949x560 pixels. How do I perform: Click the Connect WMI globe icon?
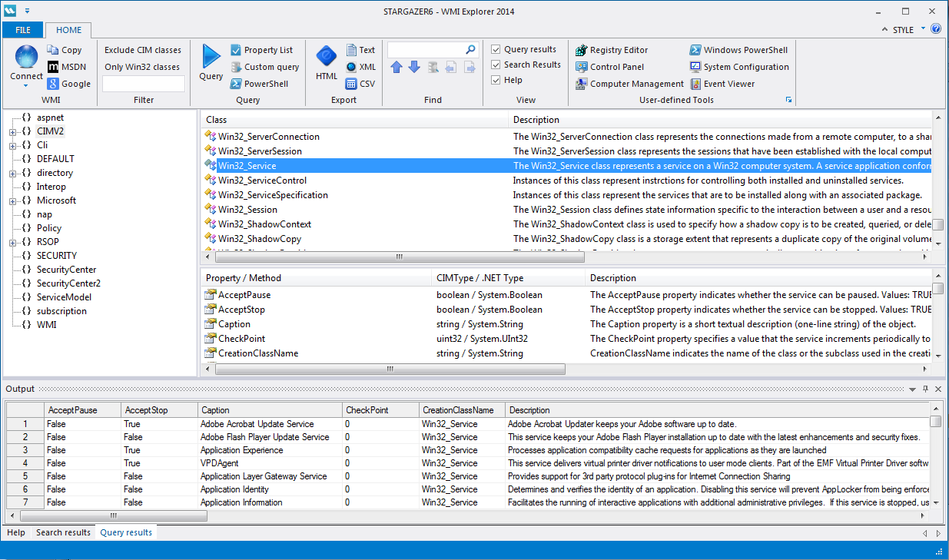point(26,58)
